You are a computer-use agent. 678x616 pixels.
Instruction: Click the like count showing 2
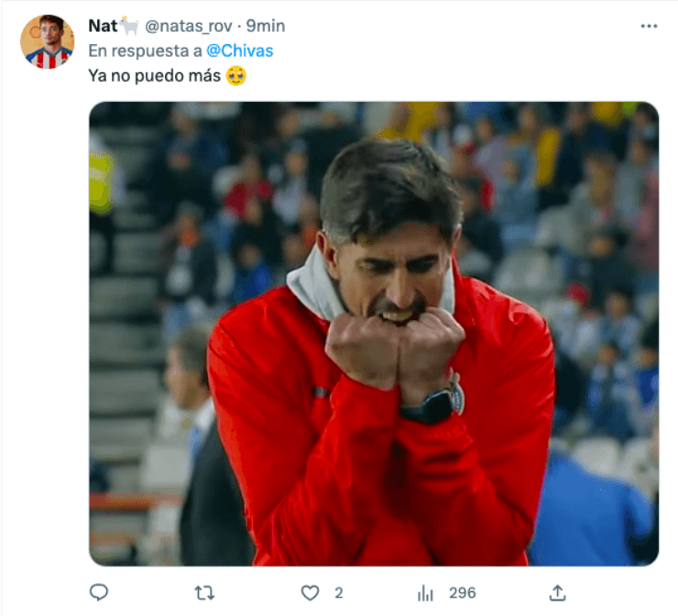pos(338,593)
